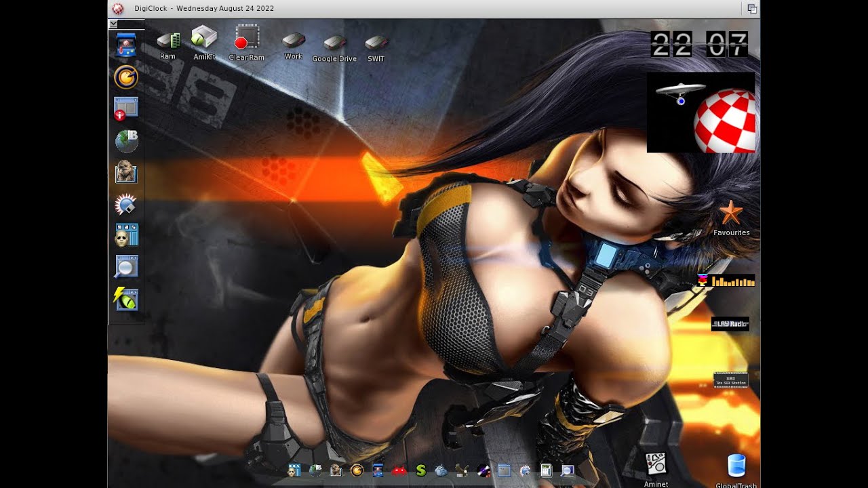Click the Pac-Man icon in bottom dock
This screenshot has width=868, height=488.
click(x=357, y=470)
